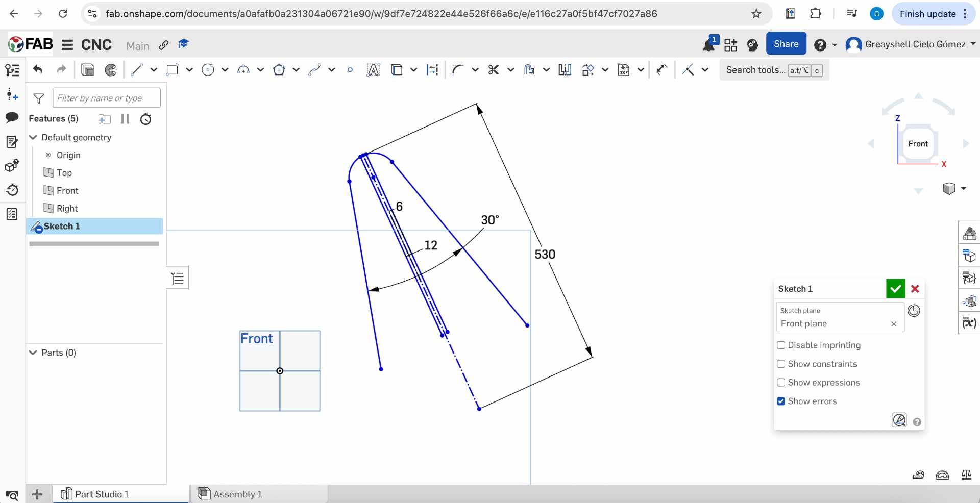
Task: Enable the Show constraints checkbox
Action: pyautogui.click(x=781, y=364)
